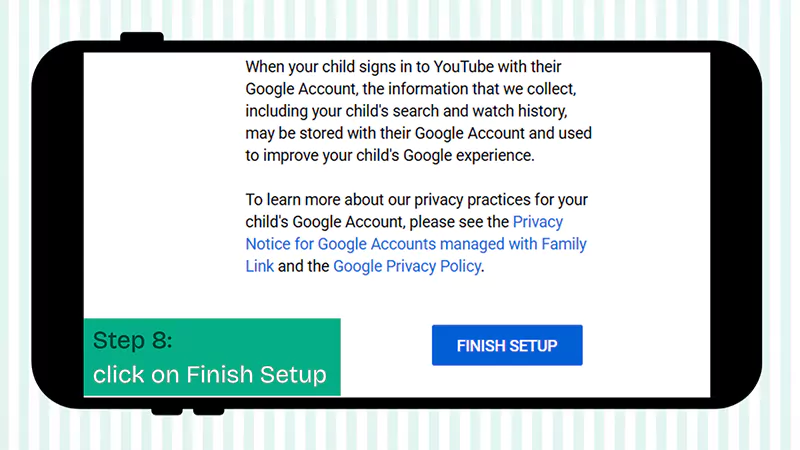Click the FINISH SETUP button
Screen dimensions: 800x450
506,346
